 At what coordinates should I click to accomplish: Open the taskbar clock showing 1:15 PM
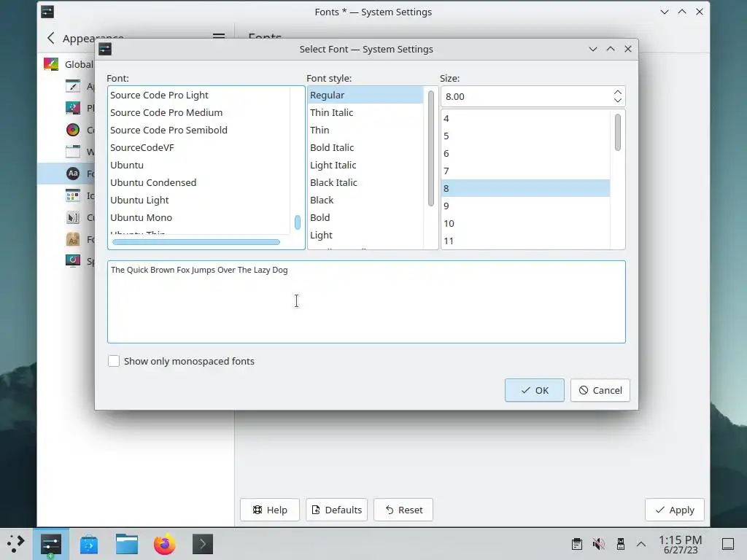pos(681,544)
